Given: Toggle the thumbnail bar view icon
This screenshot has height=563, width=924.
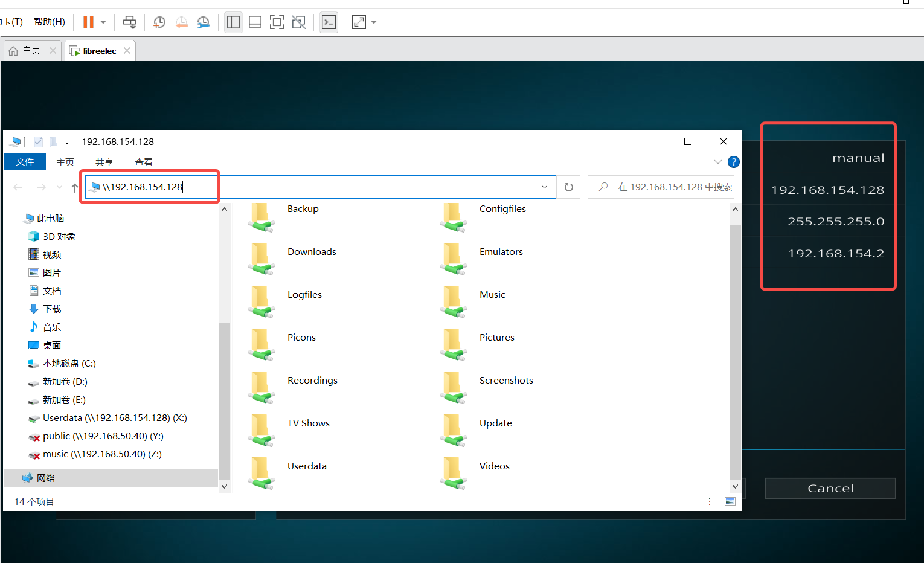Looking at the screenshot, I should (x=255, y=22).
